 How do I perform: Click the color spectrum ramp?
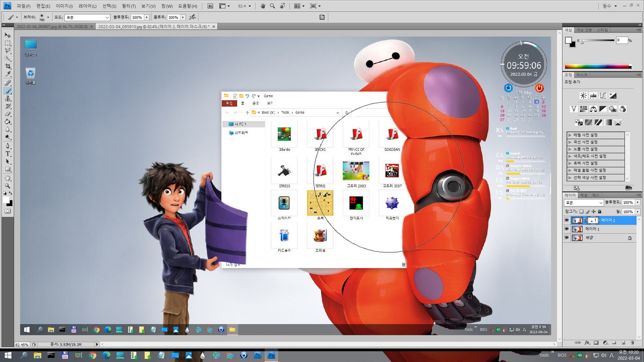tap(598, 66)
